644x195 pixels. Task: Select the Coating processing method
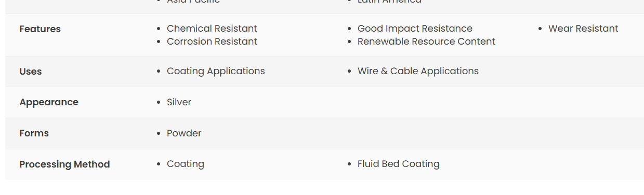coord(186,164)
